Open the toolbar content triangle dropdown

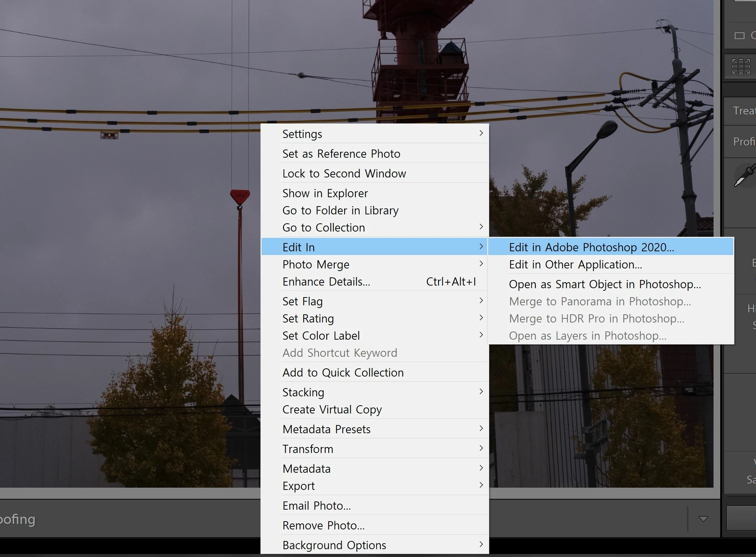click(703, 519)
